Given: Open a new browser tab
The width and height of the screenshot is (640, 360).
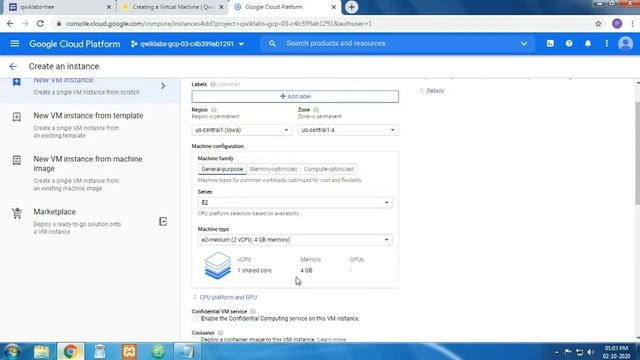Looking at the screenshot, I should point(351,7).
